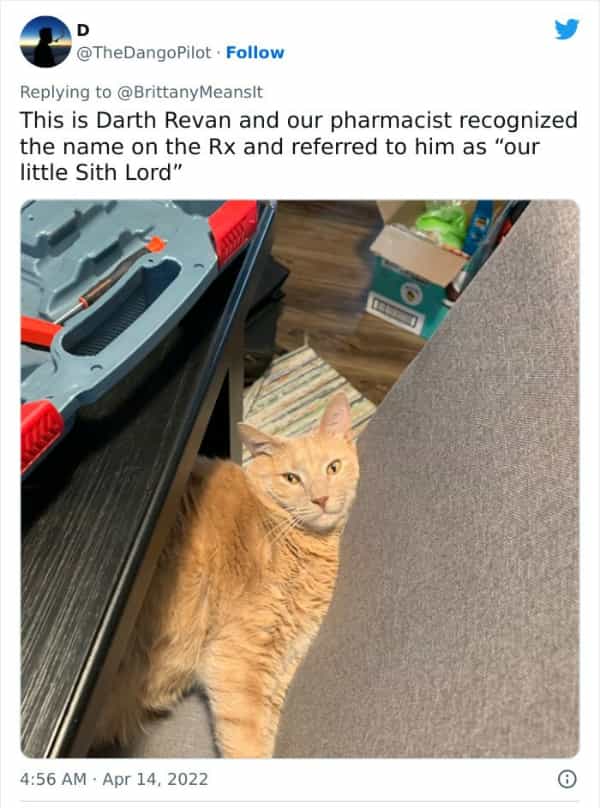Screen dimensions: 600x808
Task: Open the 4:56 AM timestamp link
Action: [x=53, y=779]
